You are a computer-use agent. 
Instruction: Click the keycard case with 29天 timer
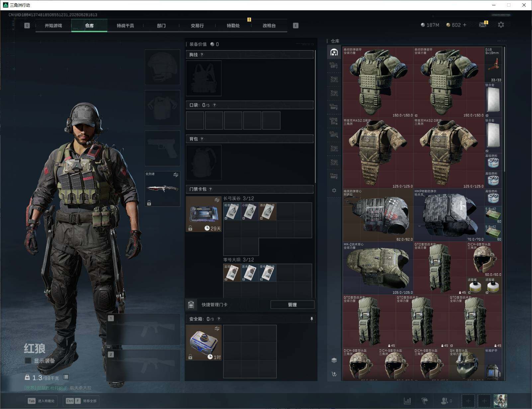(x=204, y=214)
